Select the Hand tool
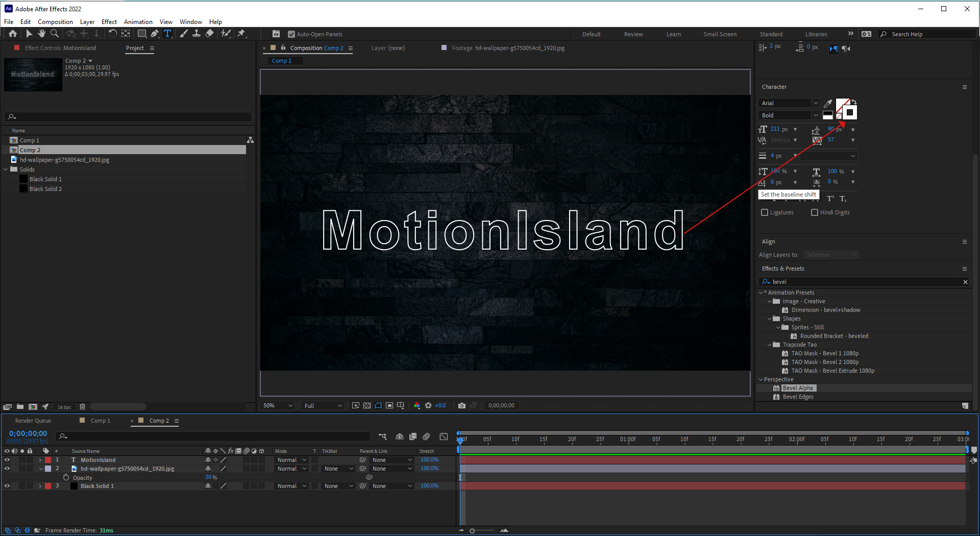This screenshot has width=980, height=536. coord(41,34)
